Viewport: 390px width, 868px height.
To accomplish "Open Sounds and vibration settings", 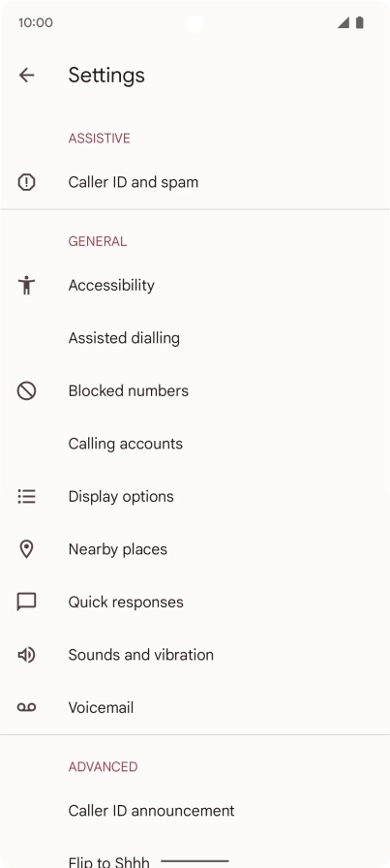I will [195, 655].
